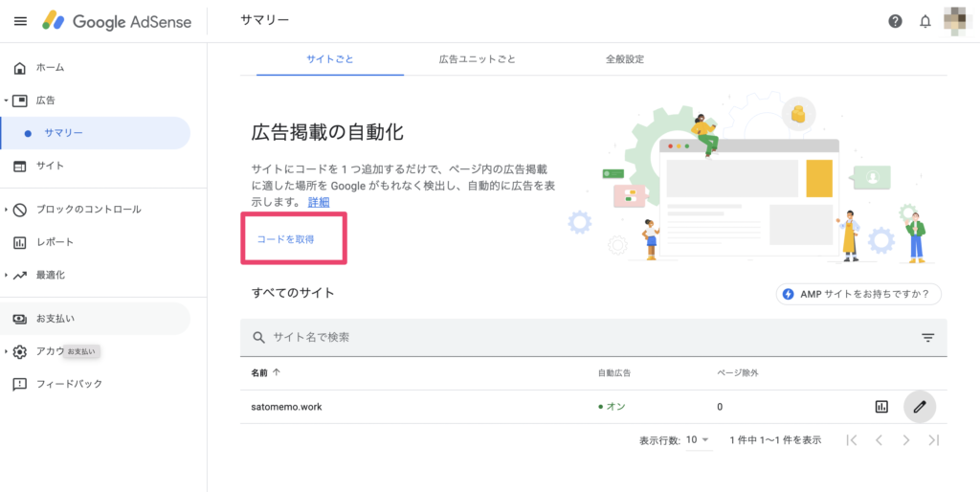Click AMP サイトをお持ちですか？ button
The width and height of the screenshot is (980, 492).
[858, 294]
